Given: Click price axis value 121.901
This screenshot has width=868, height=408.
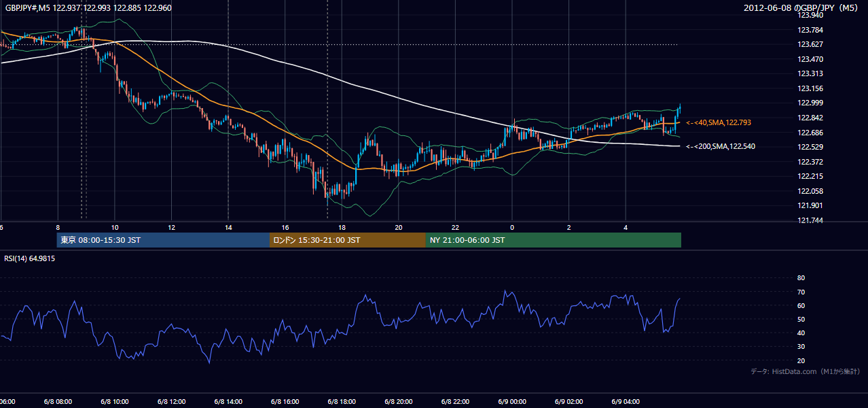Looking at the screenshot, I should [810, 205].
